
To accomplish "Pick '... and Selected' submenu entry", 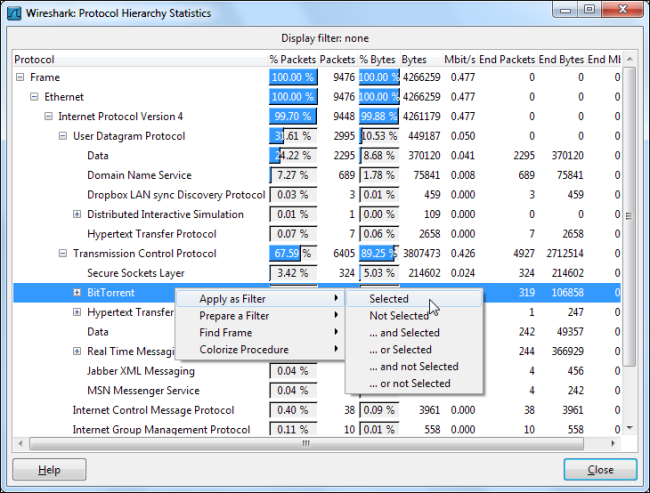I will [x=404, y=333].
